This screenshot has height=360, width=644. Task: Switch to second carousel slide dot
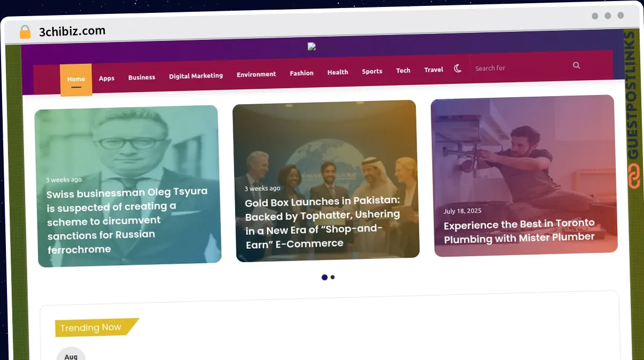pyautogui.click(x=333, y=277)
